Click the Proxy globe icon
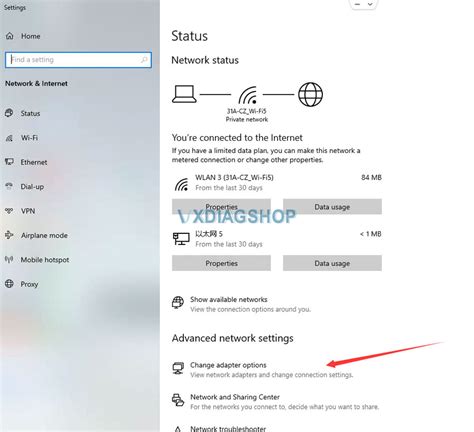Screen dimensions: 474x432 [x=9, y=284]
